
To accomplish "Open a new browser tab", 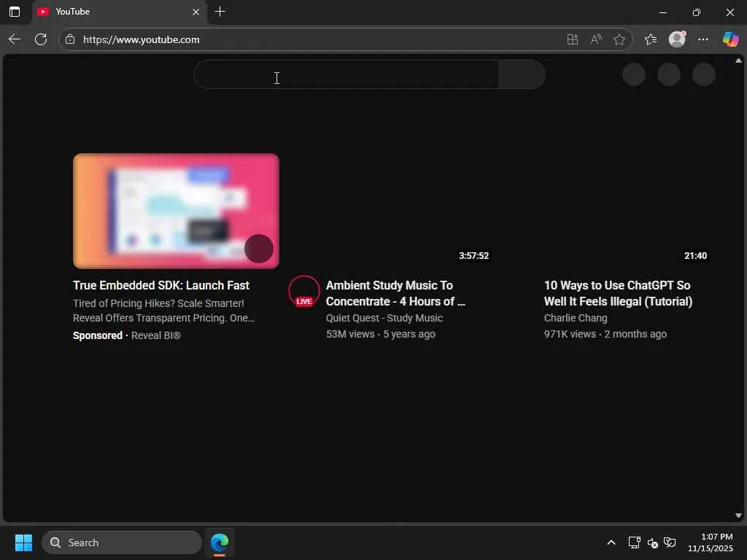I will pyautogui.click(x=220, y=12).
